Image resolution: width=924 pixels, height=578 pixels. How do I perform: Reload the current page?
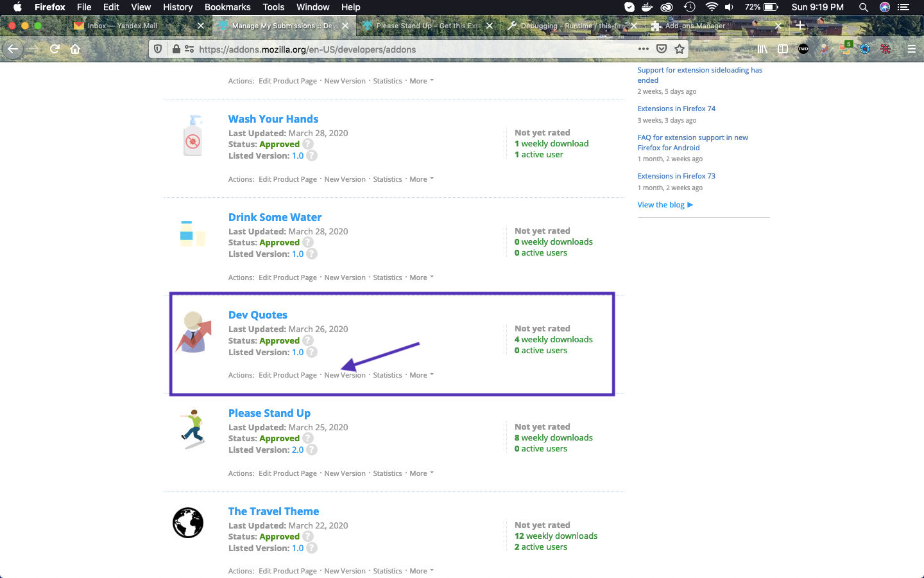tap(55, 49)
